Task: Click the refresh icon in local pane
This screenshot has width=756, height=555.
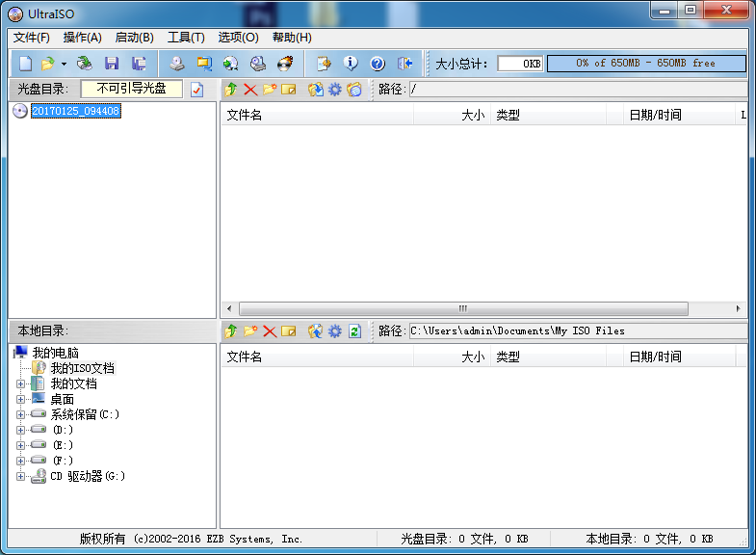Action: pos(354,331)
